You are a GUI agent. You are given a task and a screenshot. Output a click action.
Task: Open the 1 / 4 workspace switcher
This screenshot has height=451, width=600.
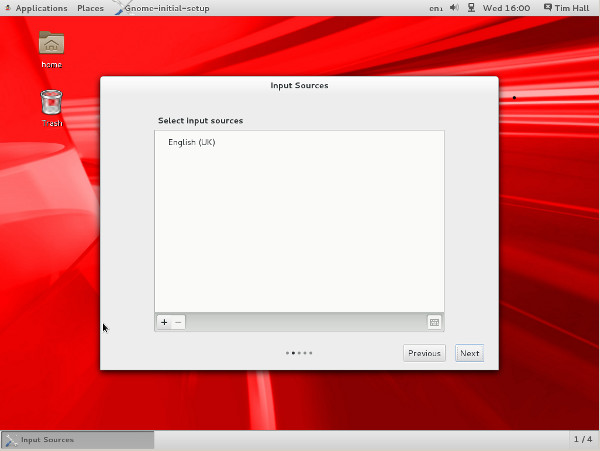(x=583, y=440)
